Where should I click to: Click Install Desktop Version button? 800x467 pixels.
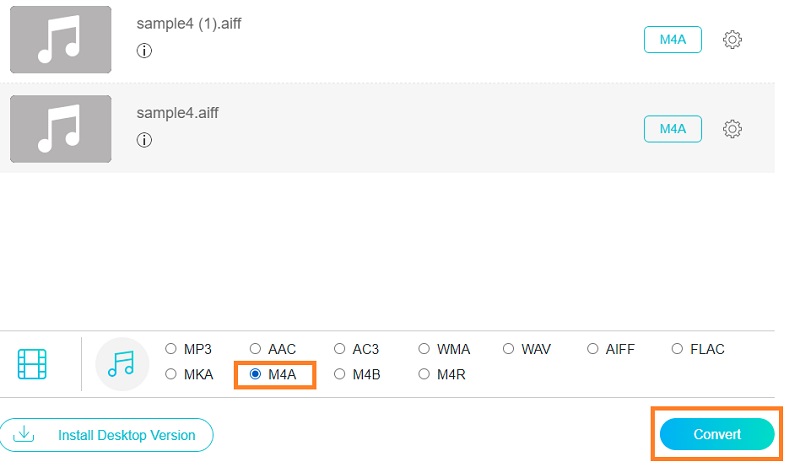(x=106, y=435)
